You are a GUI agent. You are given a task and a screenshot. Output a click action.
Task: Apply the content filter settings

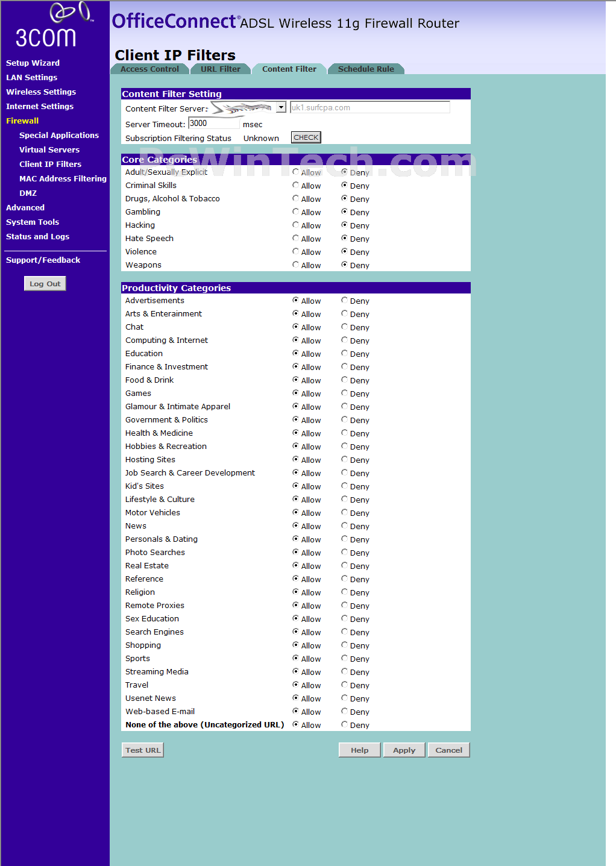point(404,750)
